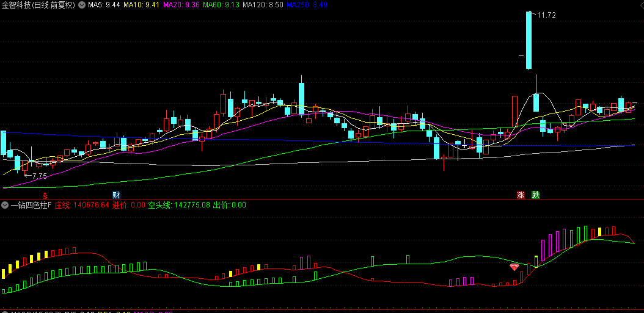644x313 pixels.
Task: Open the 财 info marker
Action: pos(116,195)
